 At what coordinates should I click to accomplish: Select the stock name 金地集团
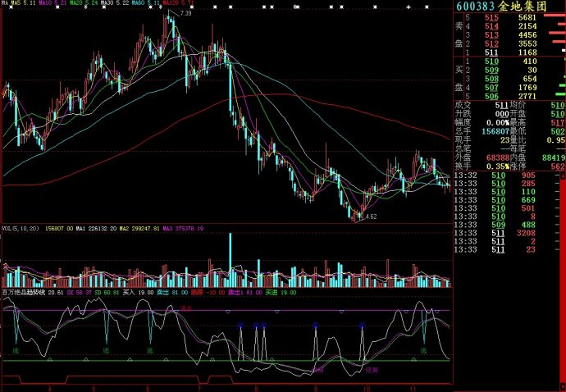[x=523, y=6]
